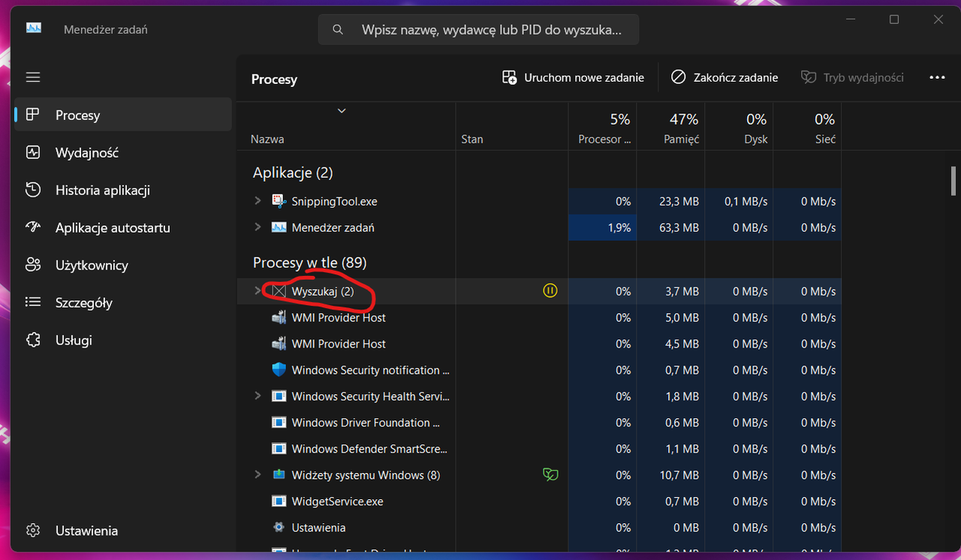Click the Tryb wydajności button
Viewport: 961px width, 560px height.
pyautogui.click(x=852, y=77)
